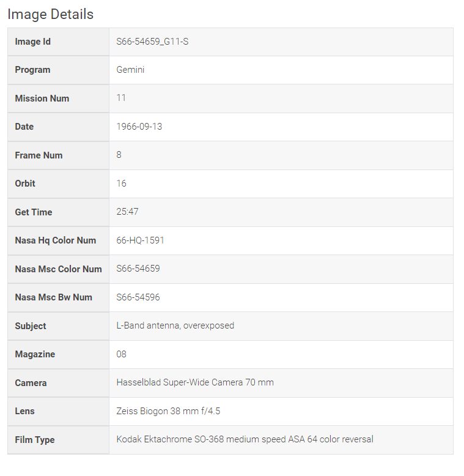464x476 pixels.
Task: Click the Orbit value 16
Action: pos(121,184)
